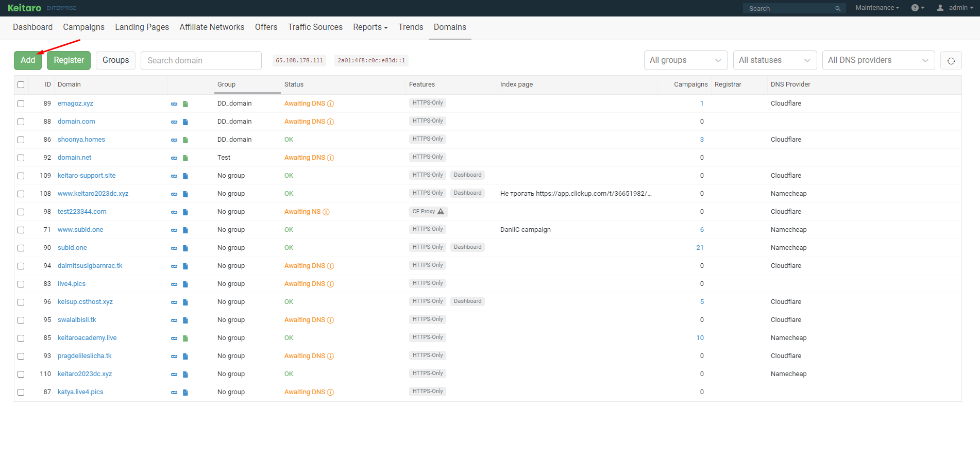Click the green note icon for emagoz.xyz
Viewport: 980px width, 459px height.
click(x=185, y=104)
